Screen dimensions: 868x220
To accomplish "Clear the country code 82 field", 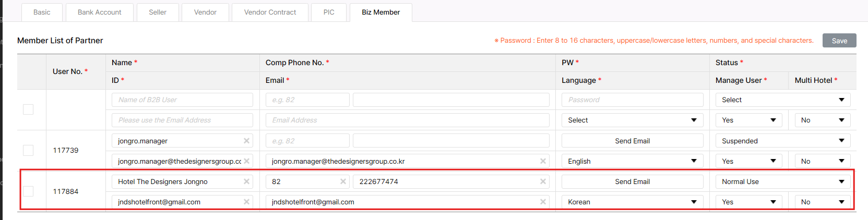I will [343, 181].
